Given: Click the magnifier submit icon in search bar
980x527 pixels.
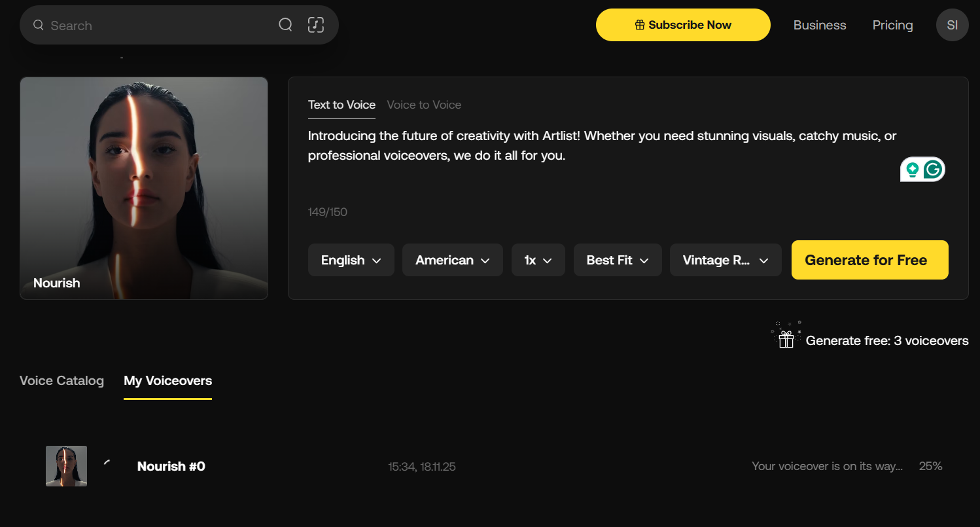Looking at the screenshot, I should tap(285, 25).
